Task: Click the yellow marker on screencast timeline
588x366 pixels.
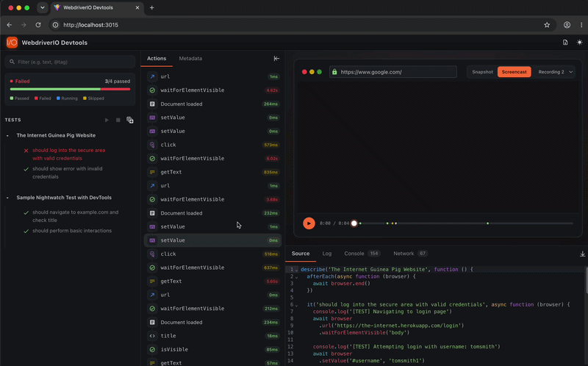Action: [392, 223]
